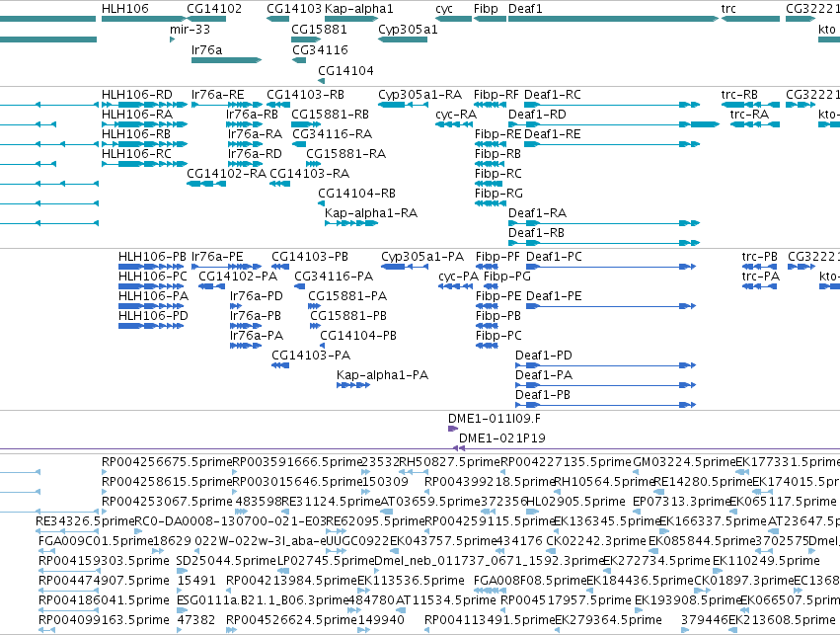The width and height of the screenshot is (840, 635).
Task: Click transcript CG14103-RB label
Action: (x=305, y=95)
